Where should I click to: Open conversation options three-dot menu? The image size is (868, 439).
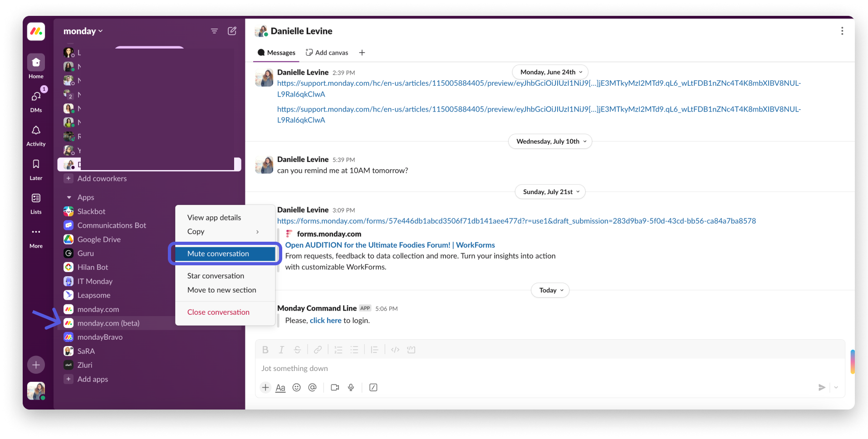(842, 31)
